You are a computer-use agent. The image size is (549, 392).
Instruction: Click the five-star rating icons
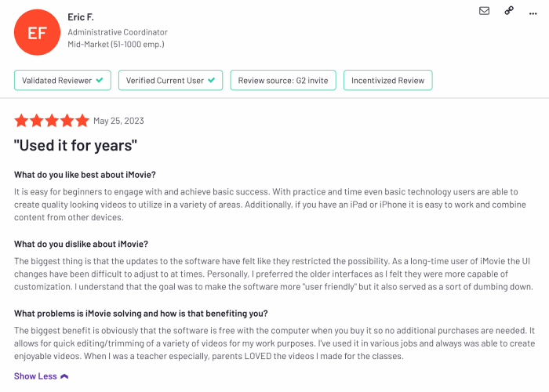pyautogui.click(x=52, y=121)
